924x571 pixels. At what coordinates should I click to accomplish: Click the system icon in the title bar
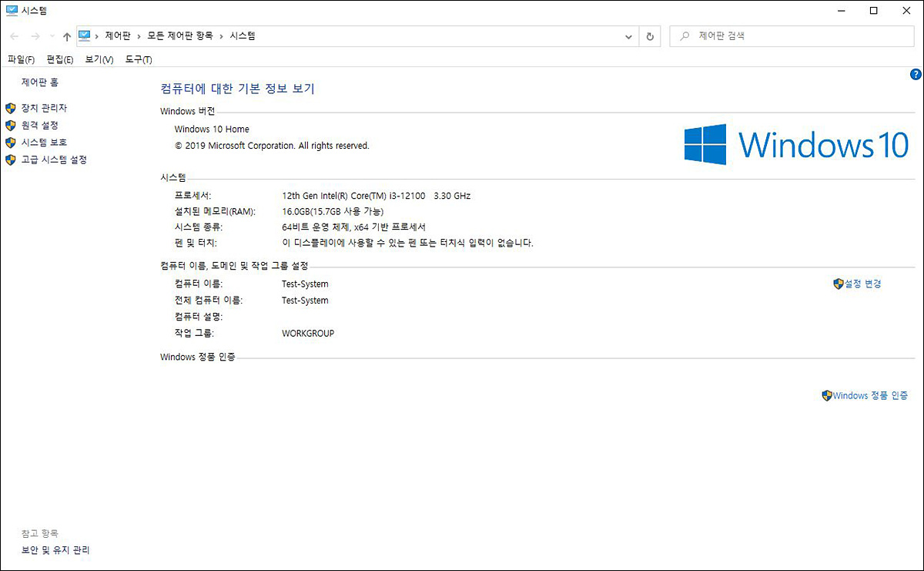(x=12, y=10)
